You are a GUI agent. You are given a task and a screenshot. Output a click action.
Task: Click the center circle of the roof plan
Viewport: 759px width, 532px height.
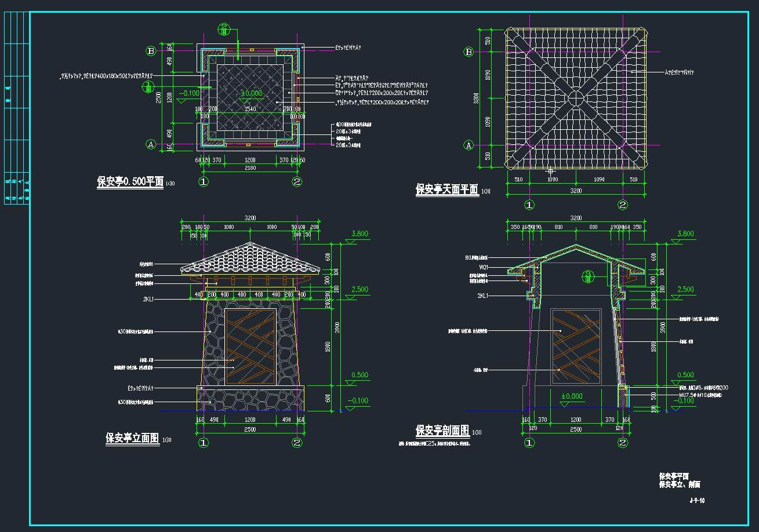click(576, 98)
